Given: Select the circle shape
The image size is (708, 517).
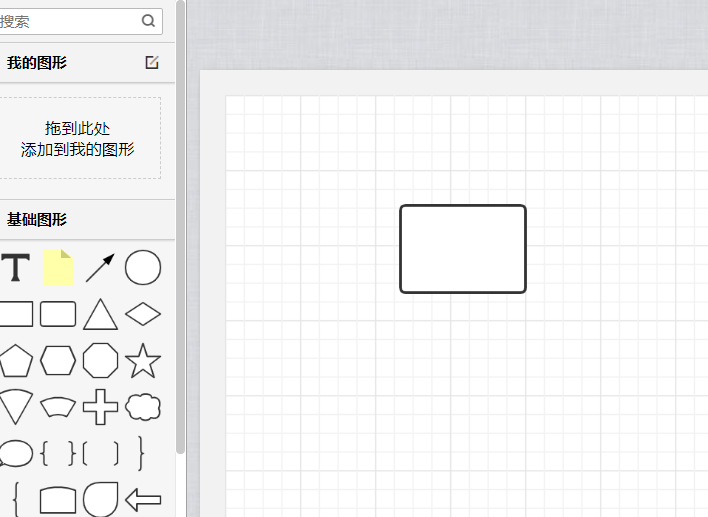Looking at the screenshot, I should click(x=143, y=267).
